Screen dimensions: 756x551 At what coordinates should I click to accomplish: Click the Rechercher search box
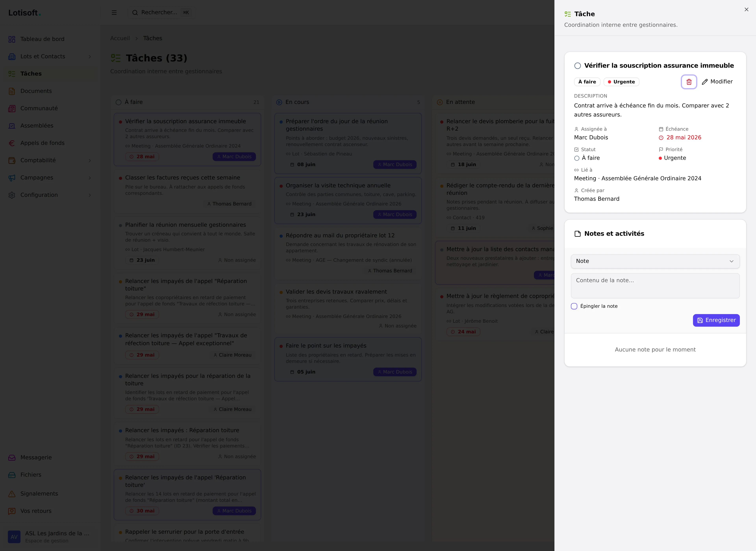coord(161,13)
